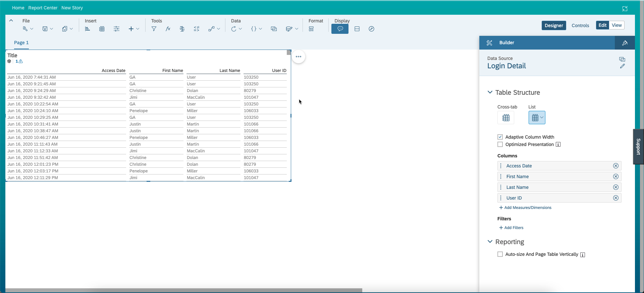Viewport: 644px width, 293px height.
Task: Open the Format layouts icon
Action: [311, 29]
